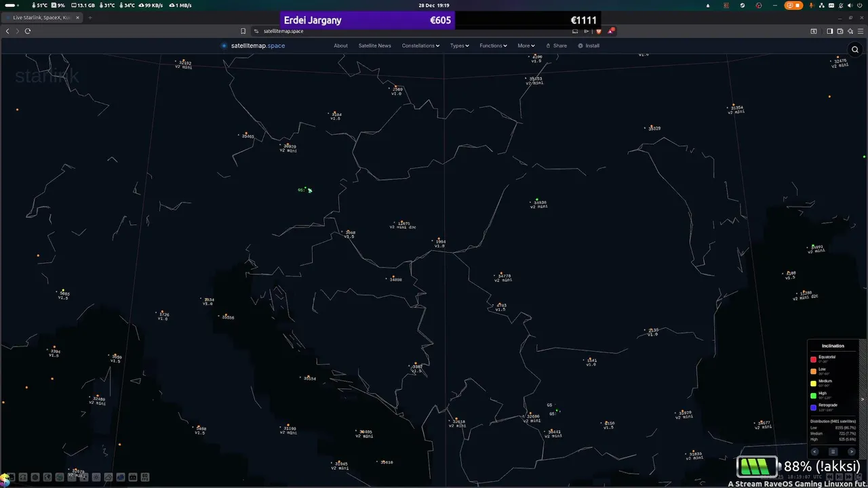Open the Brave Shields lion icon

pyautogui.click(x=599, y=31)
